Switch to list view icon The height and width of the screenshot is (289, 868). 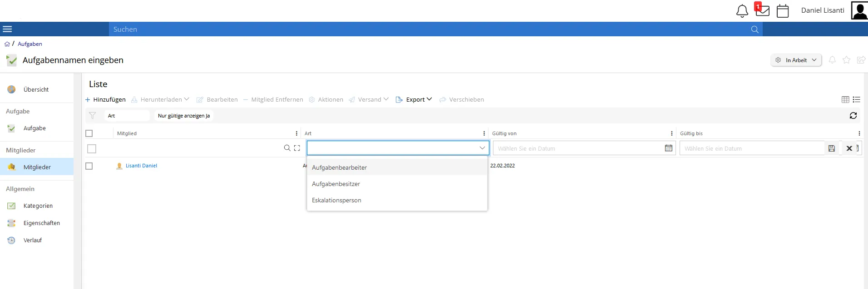(857, 99)
